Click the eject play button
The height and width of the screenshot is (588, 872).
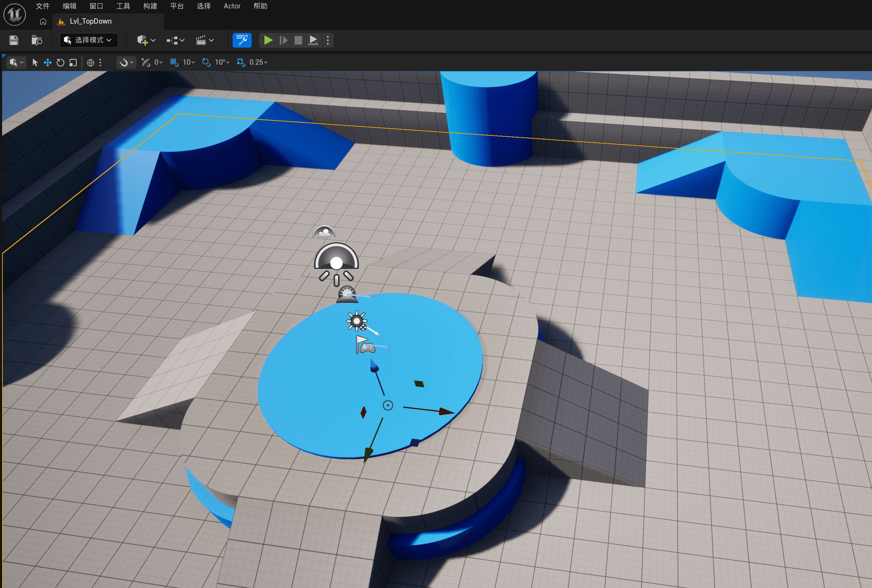coord(313,40)
